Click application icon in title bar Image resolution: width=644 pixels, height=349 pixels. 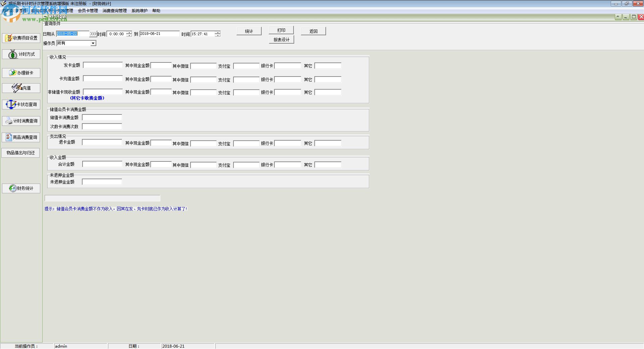(x=3, y=3)
